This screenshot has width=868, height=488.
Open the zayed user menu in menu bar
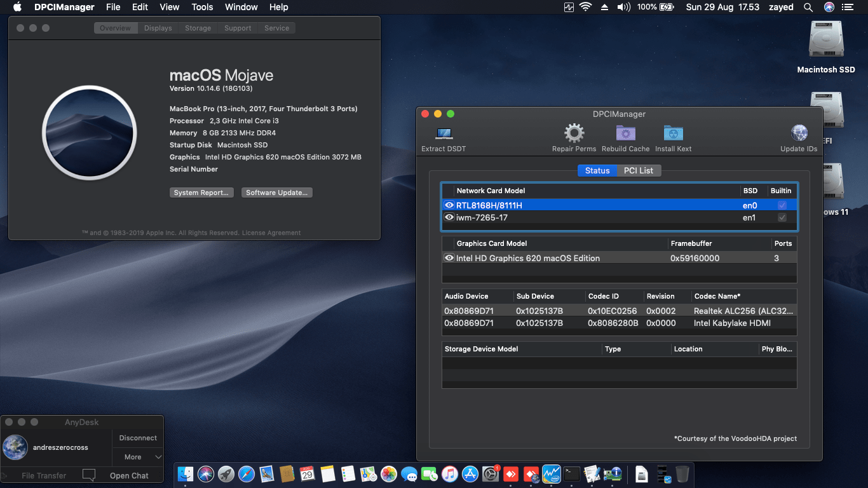(x=780, y=7)
